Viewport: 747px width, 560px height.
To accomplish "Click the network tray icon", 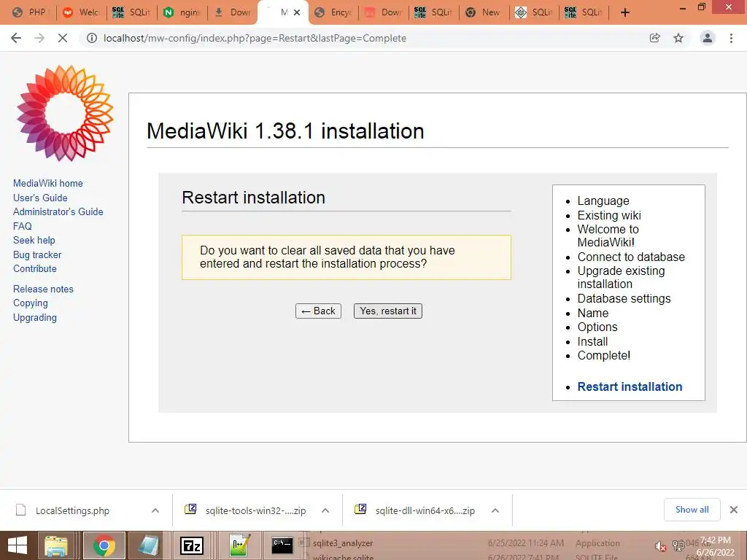I will 678,545.
